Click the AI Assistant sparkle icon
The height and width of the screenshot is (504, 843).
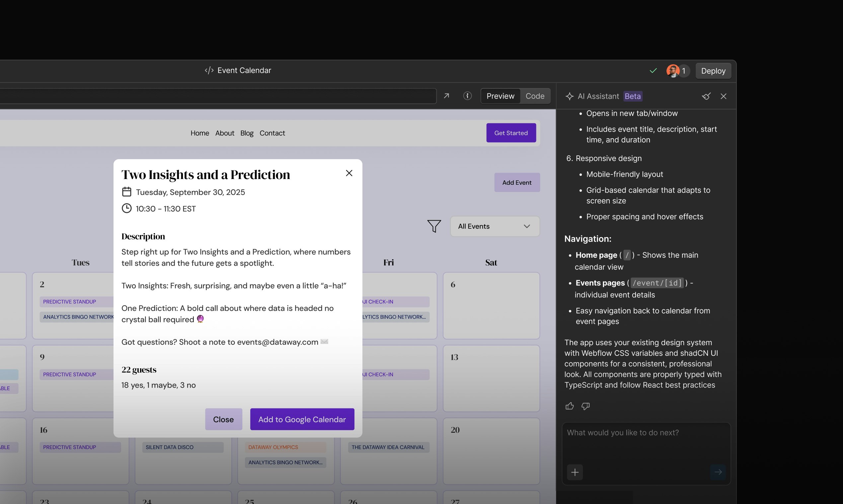(570, 96)
